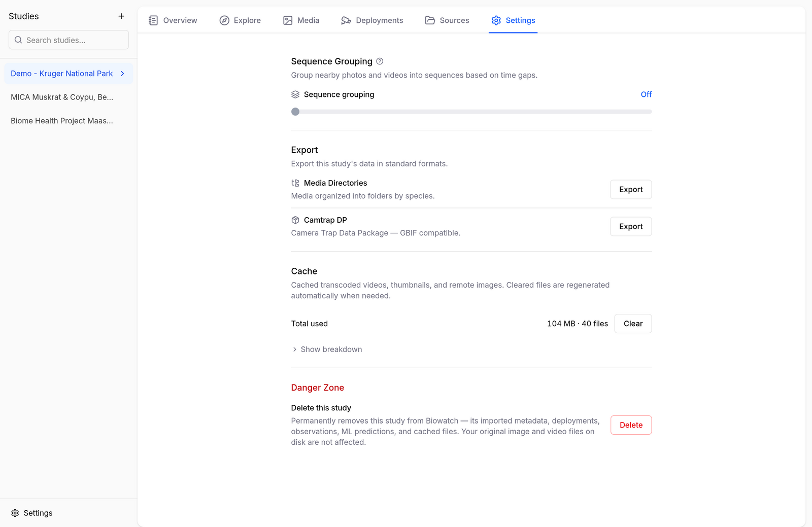Click the sidebar Settings gear icon
The height and width of the screenshot is (527, 812).
click(15, 513)
